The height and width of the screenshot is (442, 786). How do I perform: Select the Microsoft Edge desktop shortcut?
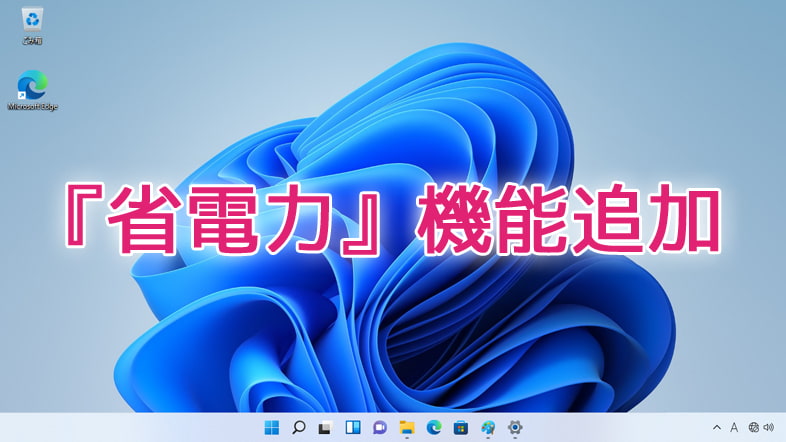pos(33,90)
